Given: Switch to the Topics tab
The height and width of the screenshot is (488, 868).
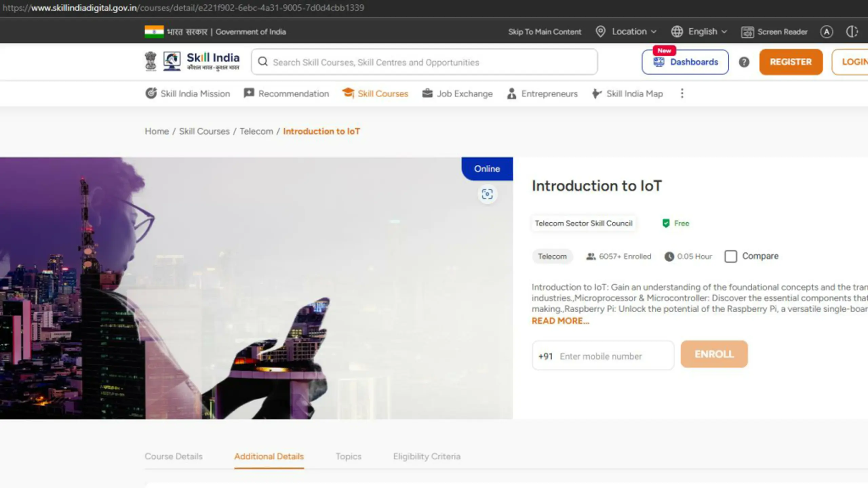Looking at the screenshot, I should pyautogui.click(x=349, y=456).
